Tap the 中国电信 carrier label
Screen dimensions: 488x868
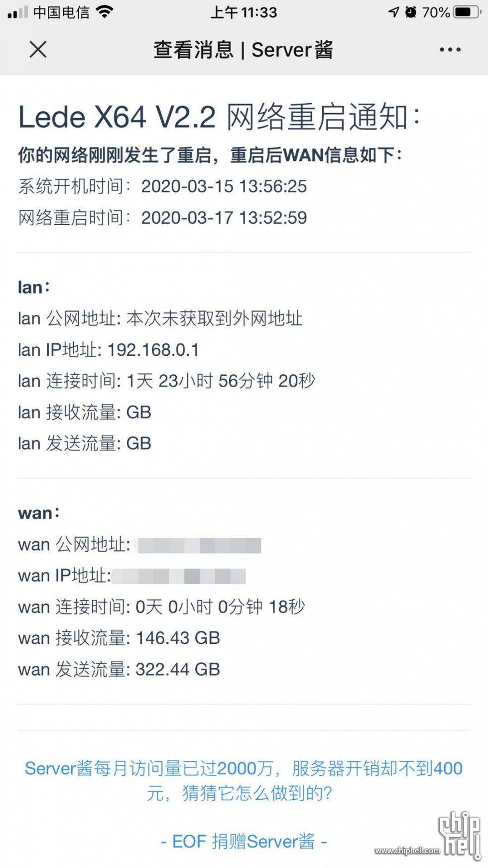62,12
